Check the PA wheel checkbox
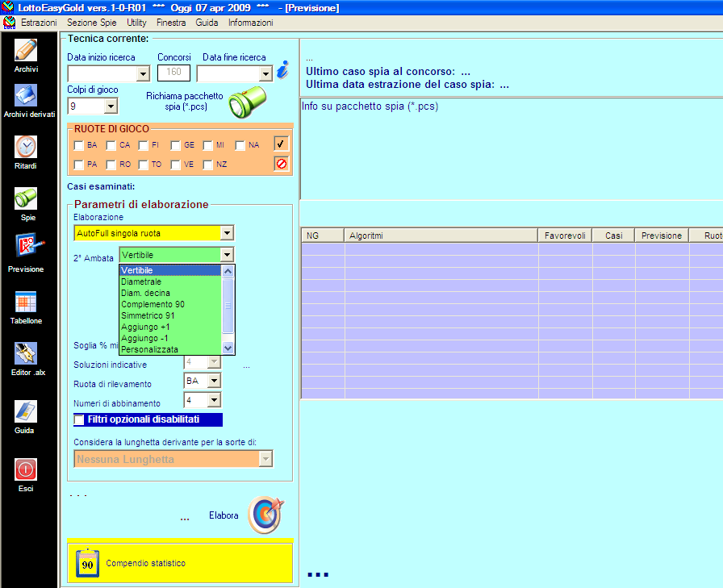The height and width of the screenshot is (588, 723). (x=79, y=165)
